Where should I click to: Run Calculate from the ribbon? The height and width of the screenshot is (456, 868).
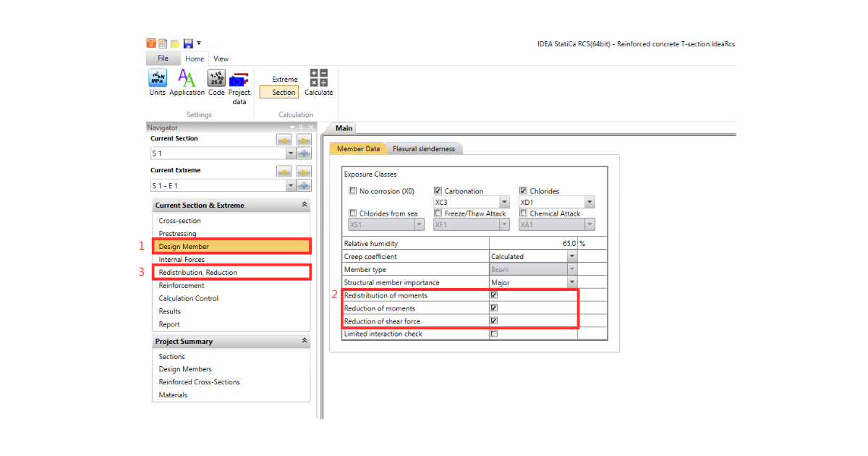(318, 79)
